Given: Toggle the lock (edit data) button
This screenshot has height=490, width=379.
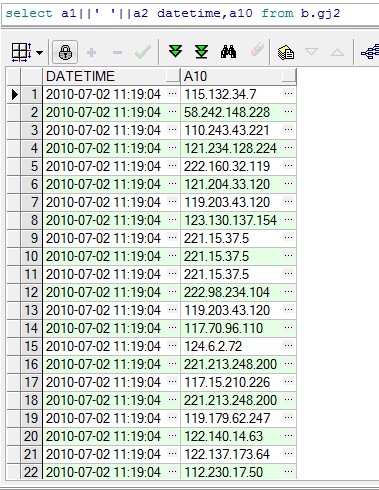Looking at the screenshot, I should [65, 52].
